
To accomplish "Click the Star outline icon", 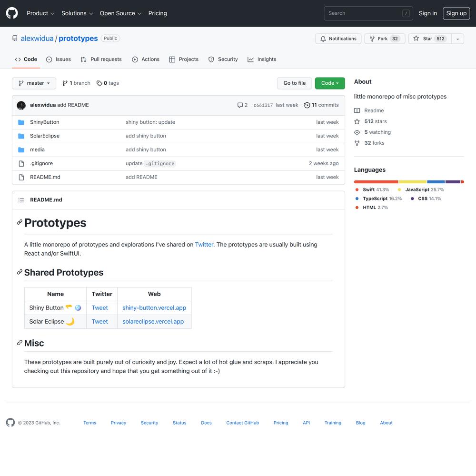I will 416,39.
